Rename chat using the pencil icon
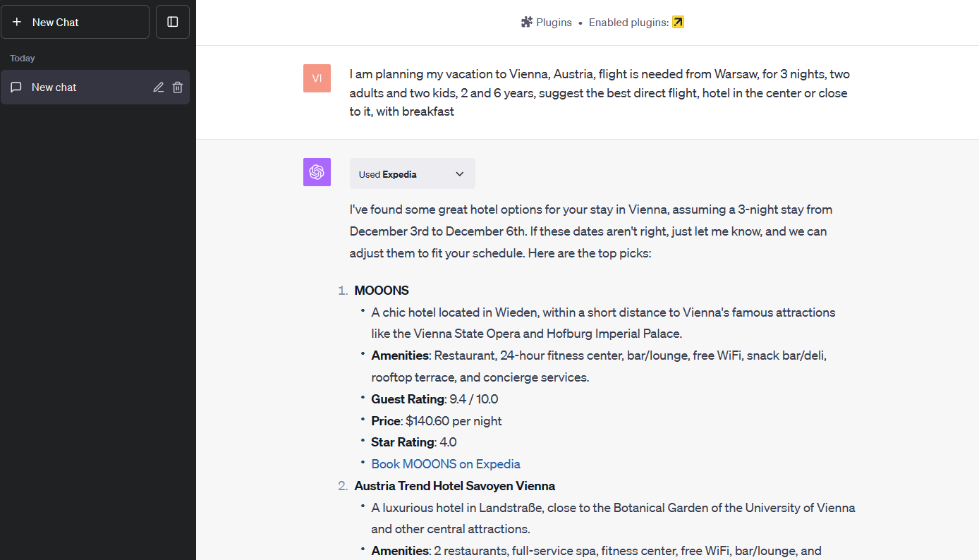 (159, 87)
